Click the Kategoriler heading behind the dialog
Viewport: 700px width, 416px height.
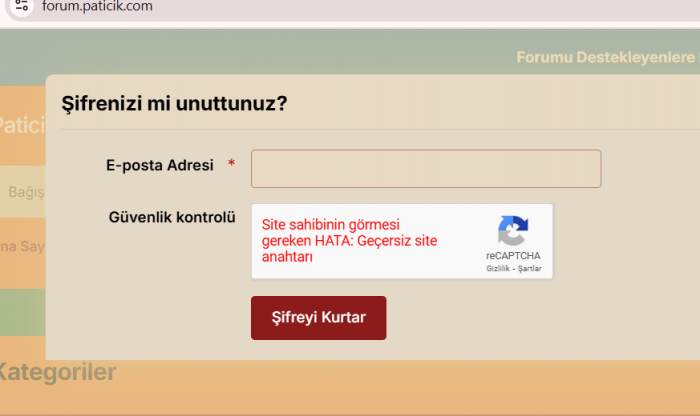click(x=58, y=373)
